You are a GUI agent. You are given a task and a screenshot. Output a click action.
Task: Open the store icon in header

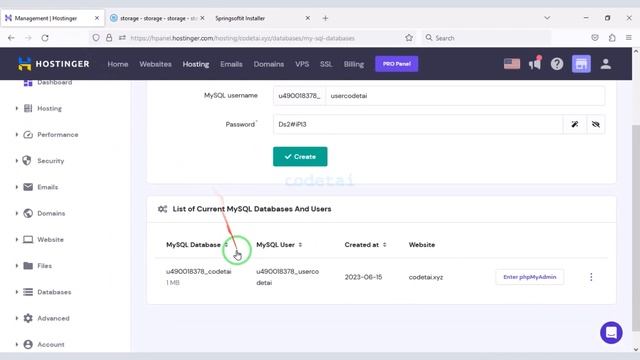[581, 64]
